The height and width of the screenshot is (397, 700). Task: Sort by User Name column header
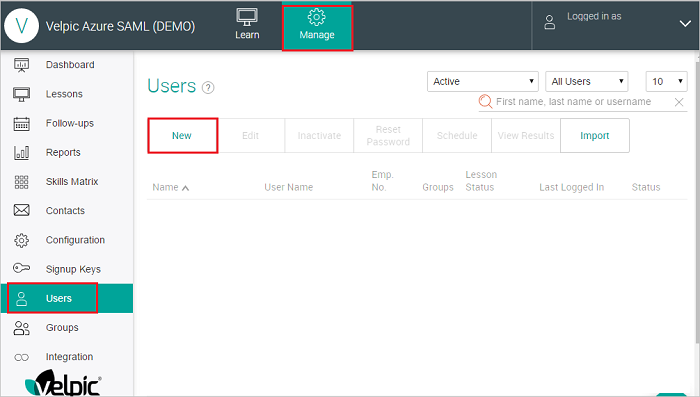point(288,187)
